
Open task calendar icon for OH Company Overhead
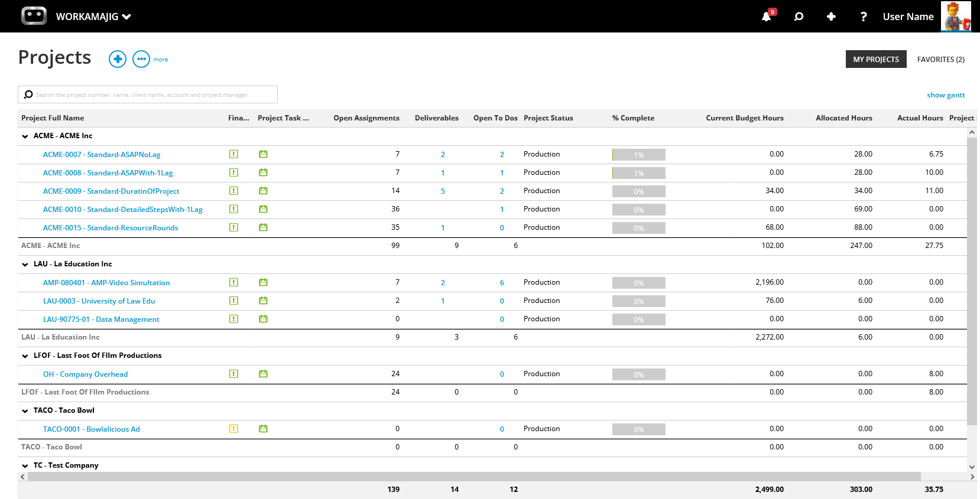263,374
